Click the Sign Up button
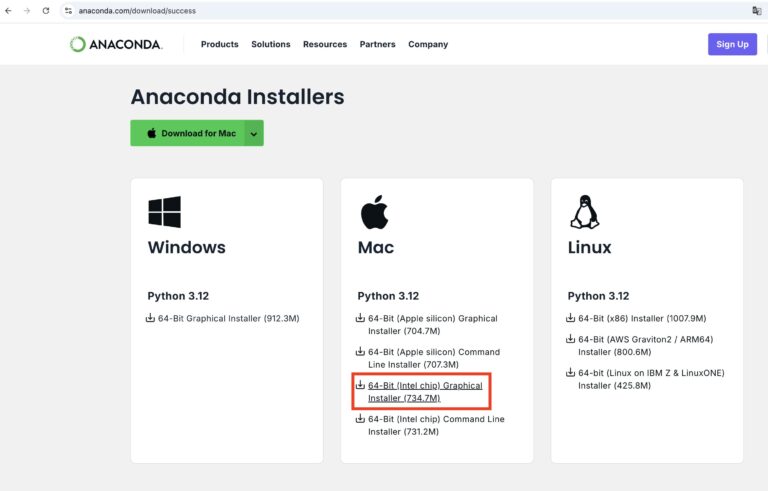The height and width of the screenshot is (491, 768). pyautogui.click(x=732, y=44)
